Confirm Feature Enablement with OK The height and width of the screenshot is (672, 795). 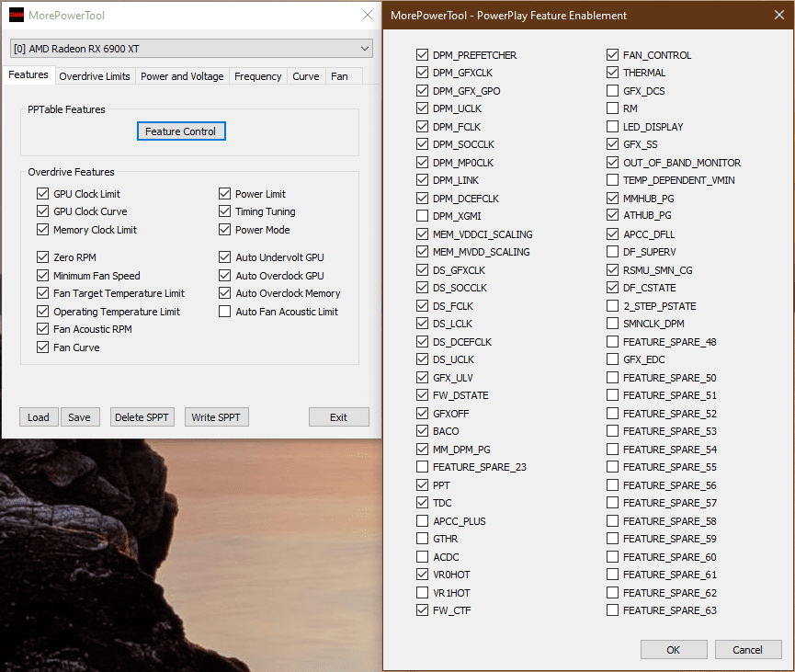[674, 650]
